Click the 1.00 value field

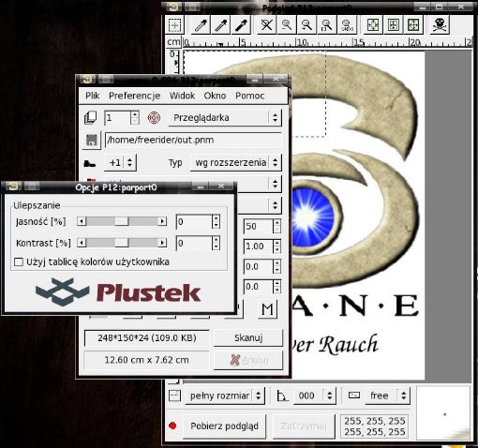[258, 246]
